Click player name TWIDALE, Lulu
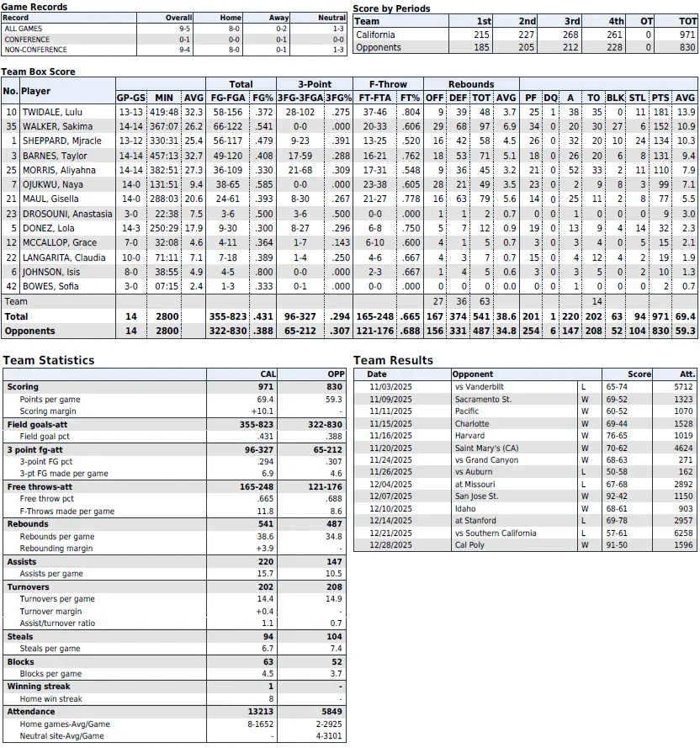 click(53, 112)
